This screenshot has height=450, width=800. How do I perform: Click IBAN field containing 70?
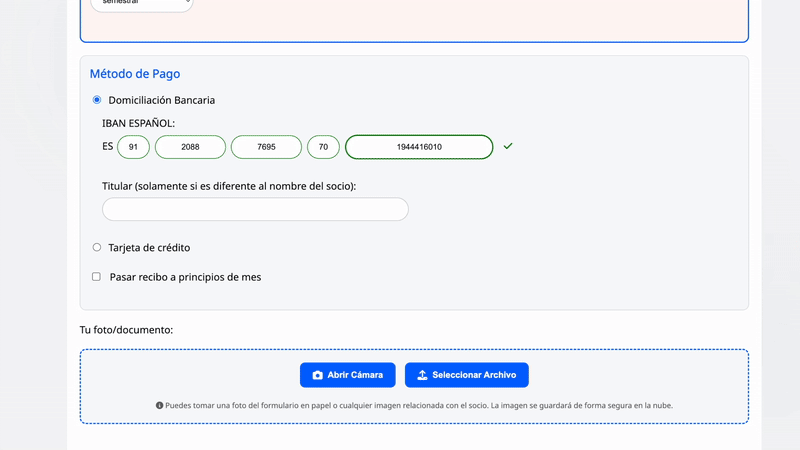pyautogui.click(x=323, y=147)
